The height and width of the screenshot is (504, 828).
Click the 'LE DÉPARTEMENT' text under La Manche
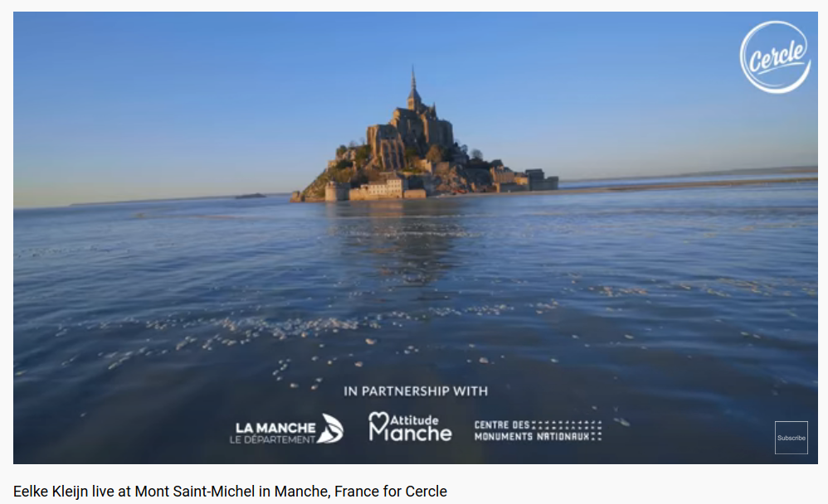click(x=272, y=439)
